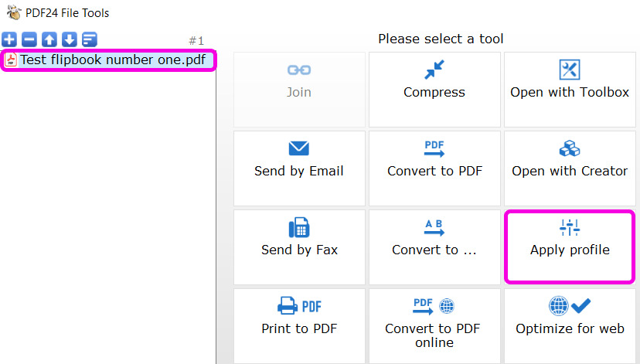This screenshot has width=640, height=364.
Task: Choose Optimize for web tool
Action: pyautogui.click(x=570, y=326)
